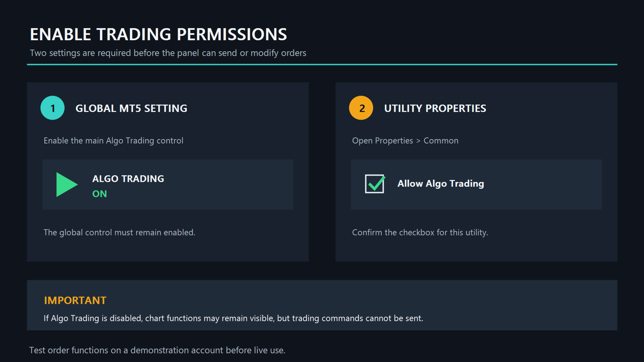The height and width of the screenshot is (362, 644).
Task: Select the orange step 2 circle
Action: pos(361,108)
